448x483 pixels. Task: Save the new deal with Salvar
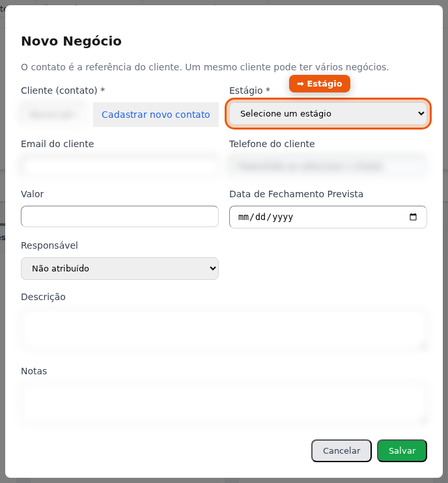click(x=402, y=450)
